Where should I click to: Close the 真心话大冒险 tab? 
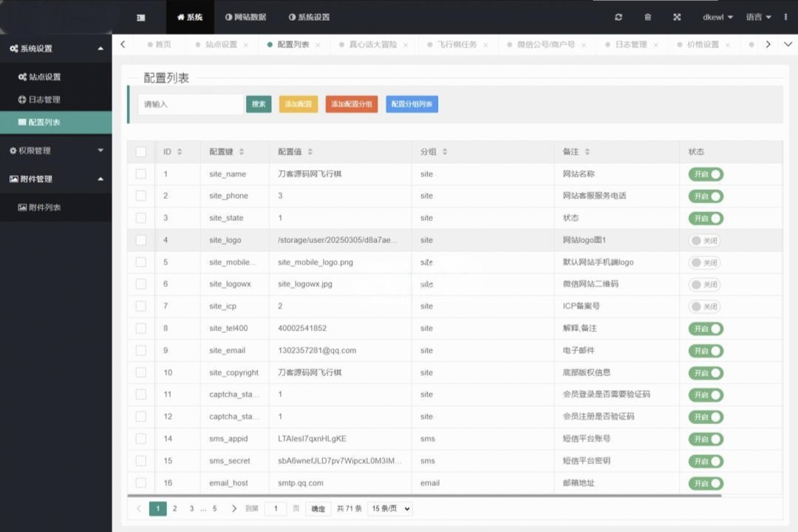coord(407,44)
